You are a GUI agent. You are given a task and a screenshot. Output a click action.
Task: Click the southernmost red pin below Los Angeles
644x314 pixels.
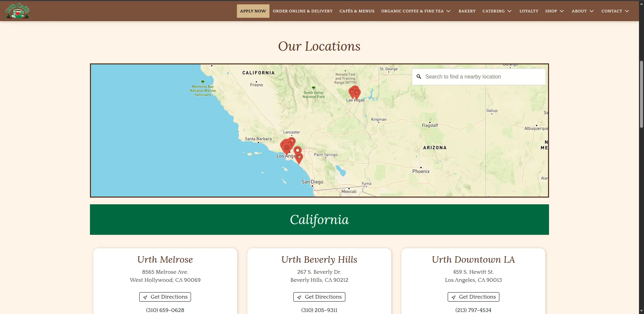coord(299,158)
